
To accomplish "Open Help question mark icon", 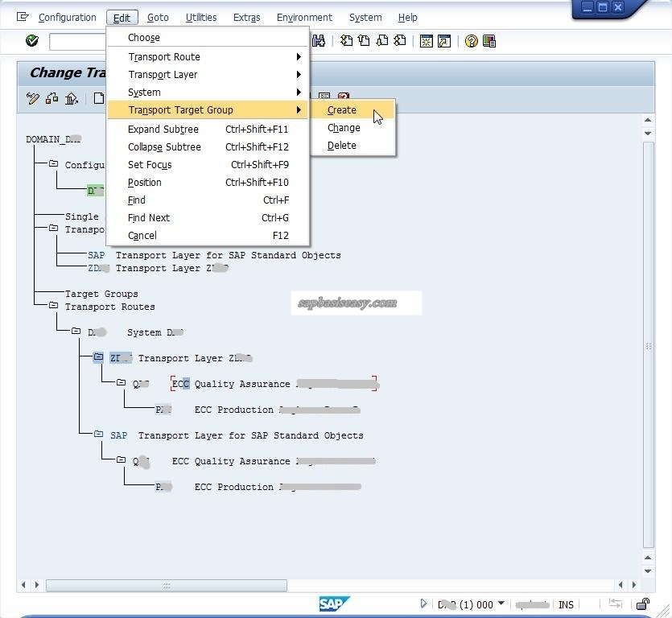I will tap(471, 41).
